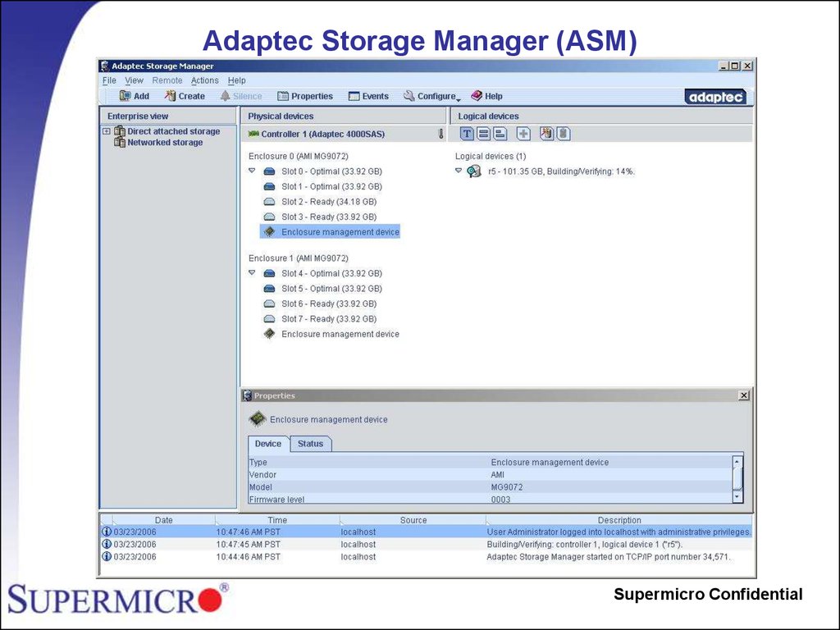Viewport: 840px width, 630px height.
Task: Open the Help menu
Action: pos(236,80)
